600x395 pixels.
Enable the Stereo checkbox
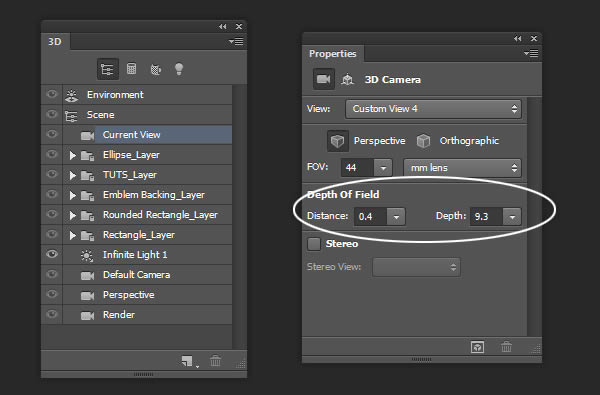coord(314,244)
